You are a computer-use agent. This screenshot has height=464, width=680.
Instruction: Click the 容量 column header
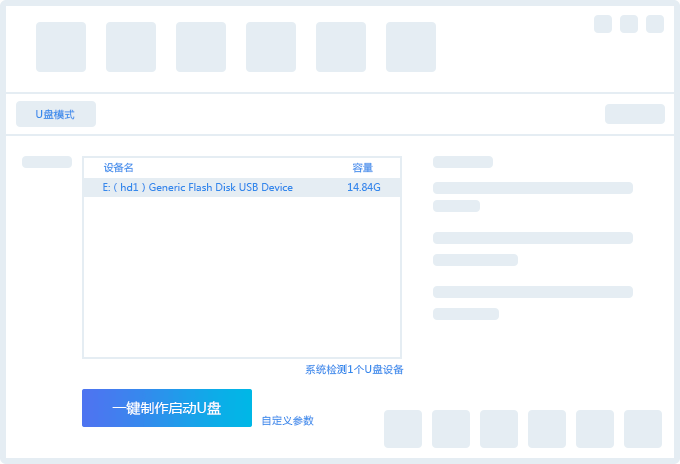[x=363, y=168]
